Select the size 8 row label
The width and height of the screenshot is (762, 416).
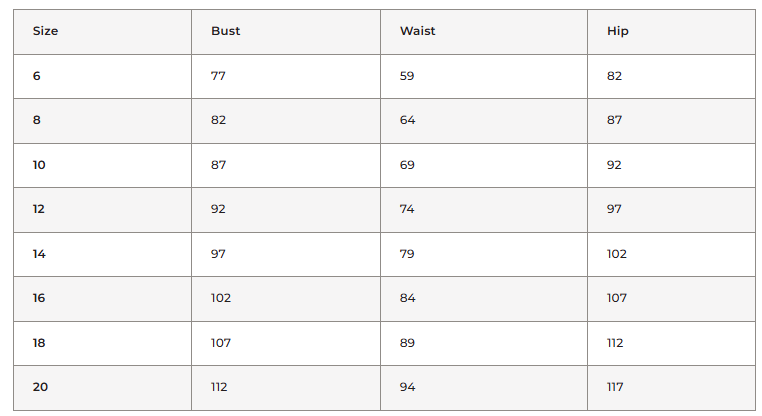37,120
